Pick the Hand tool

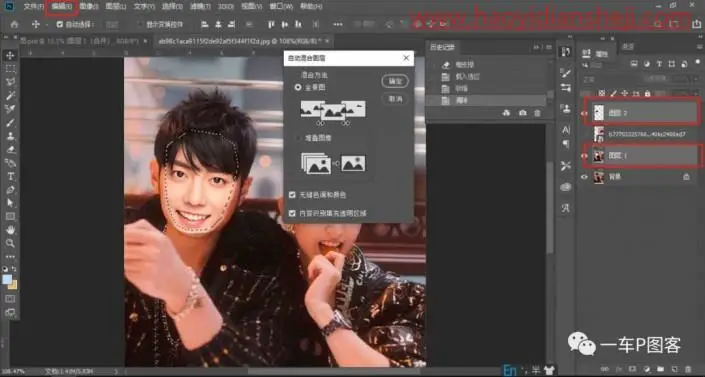click(10, 230)
